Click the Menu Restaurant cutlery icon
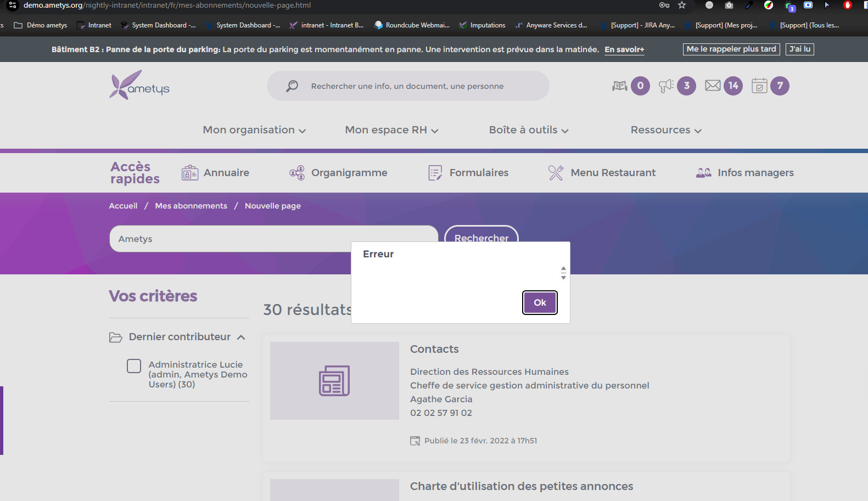Screen dimensions: 868x501 [x=556, y=173]
